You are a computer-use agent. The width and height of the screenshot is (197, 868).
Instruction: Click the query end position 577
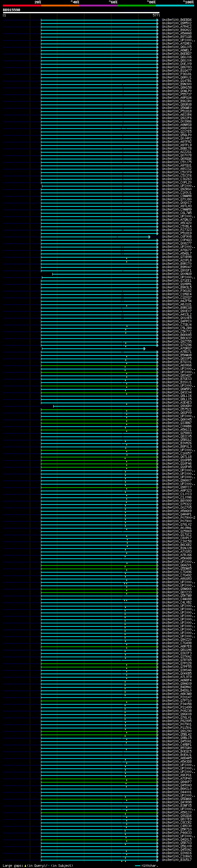click(x=155, y=15)
